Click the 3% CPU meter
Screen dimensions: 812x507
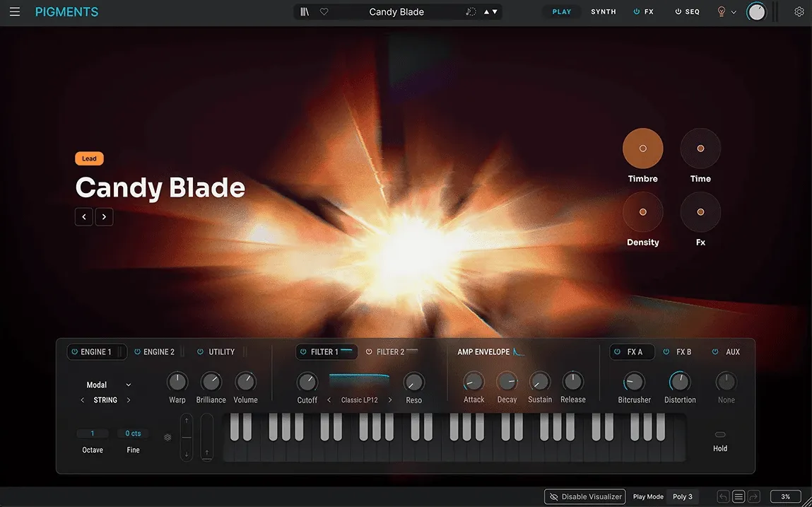786,496
